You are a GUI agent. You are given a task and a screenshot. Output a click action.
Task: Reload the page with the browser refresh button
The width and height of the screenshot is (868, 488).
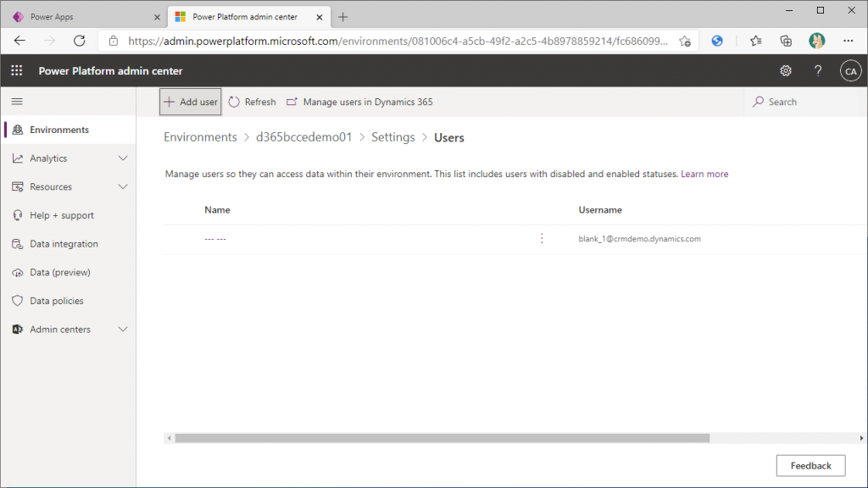[x=80, y=41]
